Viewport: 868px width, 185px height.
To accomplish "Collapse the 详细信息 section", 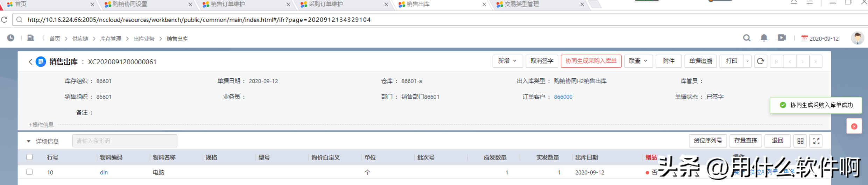I will [29, 141].
